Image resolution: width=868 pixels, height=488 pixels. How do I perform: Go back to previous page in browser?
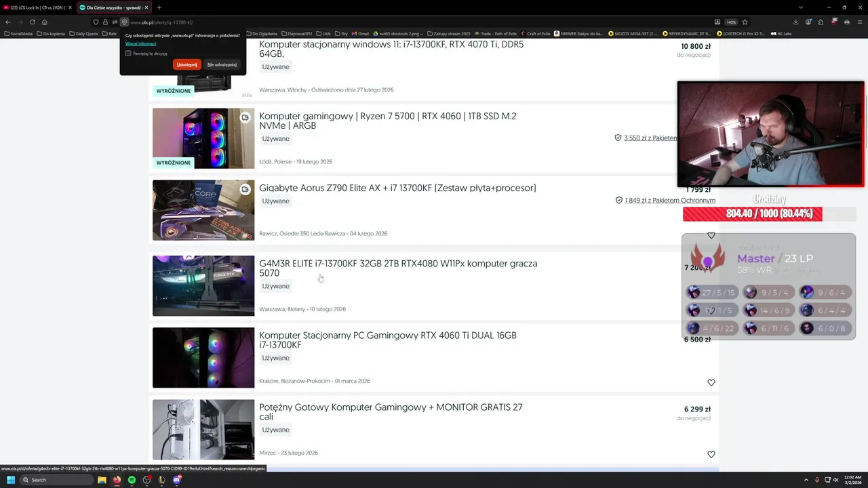[x=8, y=22]
